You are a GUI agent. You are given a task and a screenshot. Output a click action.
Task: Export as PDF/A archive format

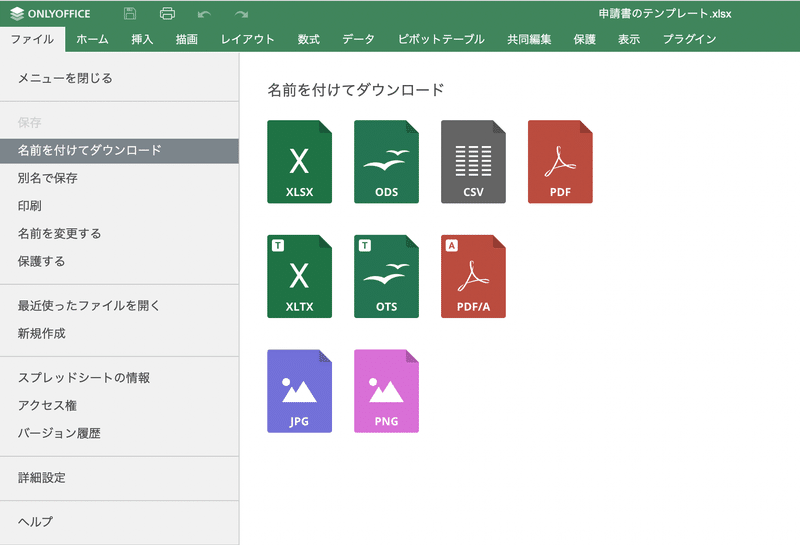point(473,277)
